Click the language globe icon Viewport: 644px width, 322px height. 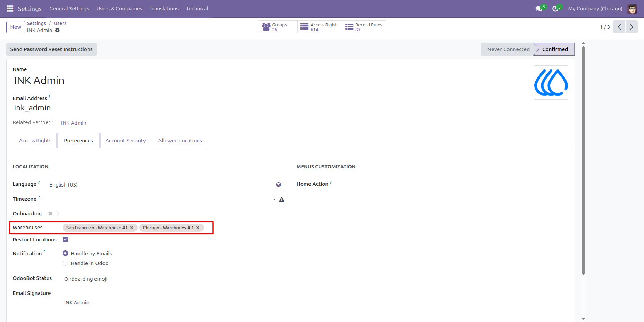tap(279, 185)
